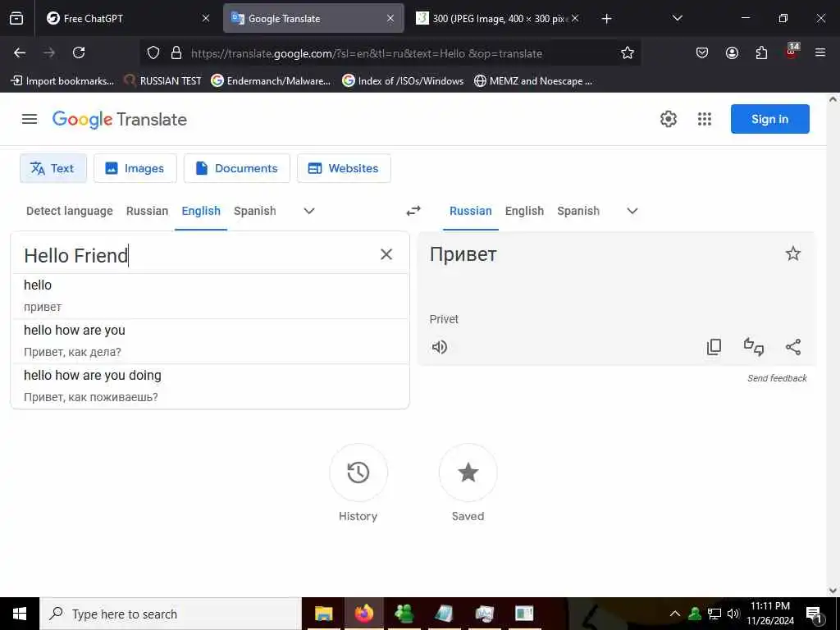Image resolution: width=840 pixels, height=630 pixels.
Task: Show hidden system tray icons
Action: (675, 614)
